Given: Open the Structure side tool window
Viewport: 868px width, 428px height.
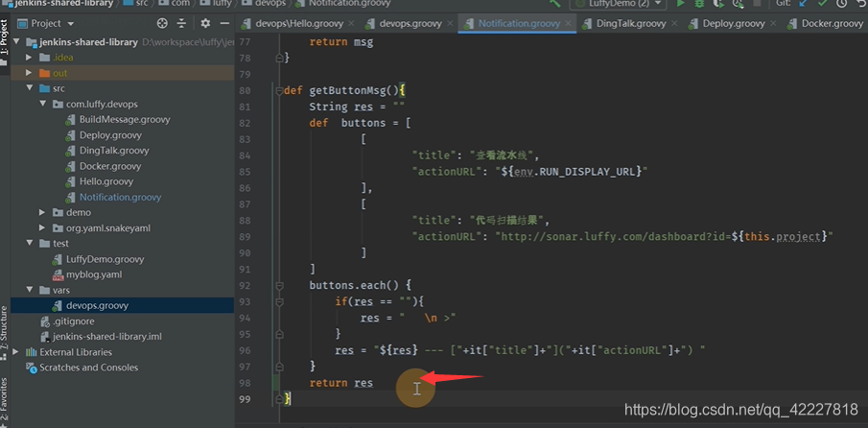Looking at the screenshot, I should [x=5, y=331].
